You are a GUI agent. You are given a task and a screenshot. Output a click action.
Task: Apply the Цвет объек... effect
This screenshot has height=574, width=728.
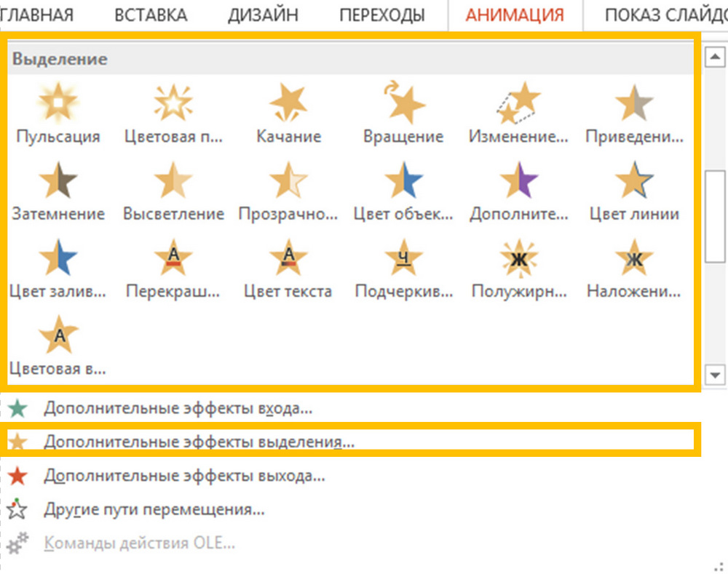click(x=403, y=191)
